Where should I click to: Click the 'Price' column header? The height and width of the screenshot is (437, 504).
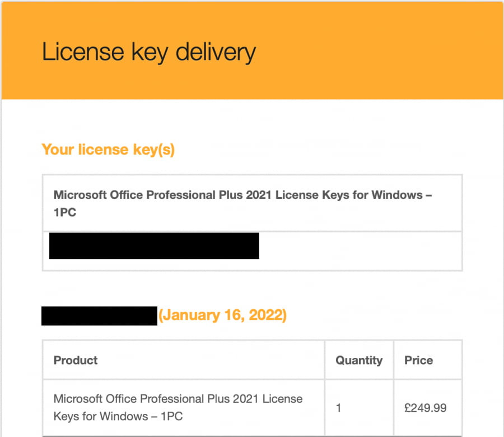(x=418, y=360)
